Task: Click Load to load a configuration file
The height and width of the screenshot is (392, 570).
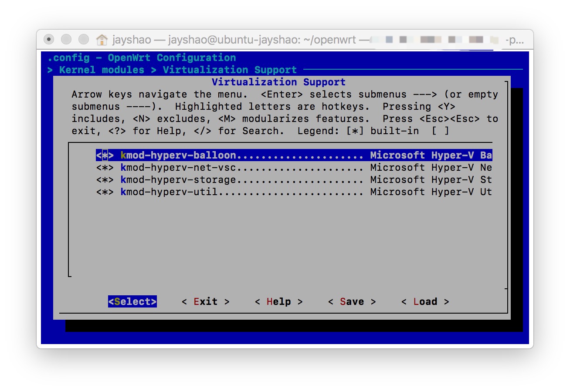Action: 425,302
